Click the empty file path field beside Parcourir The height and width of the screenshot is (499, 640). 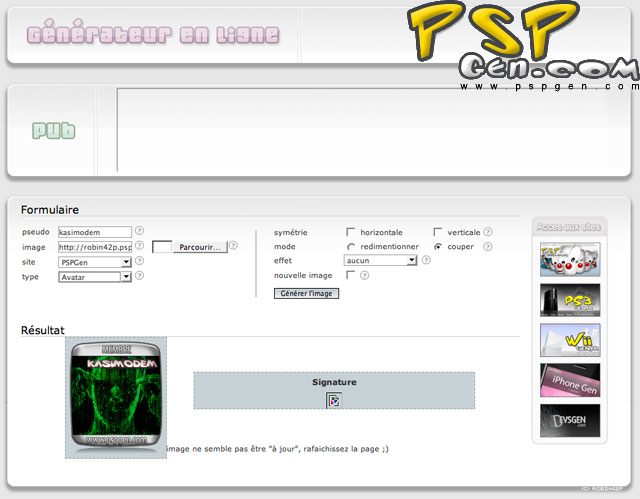click(162, 247)
